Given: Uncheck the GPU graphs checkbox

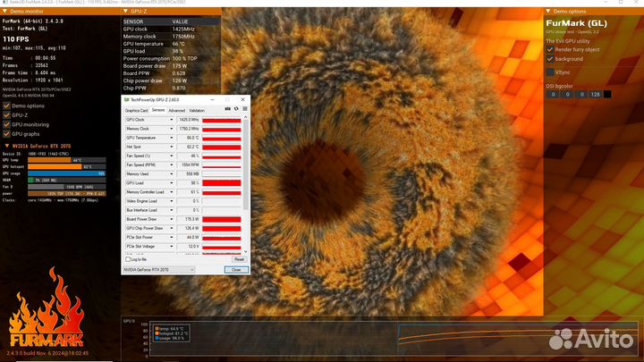Looking at the screenshot, I should coord(6,134).
